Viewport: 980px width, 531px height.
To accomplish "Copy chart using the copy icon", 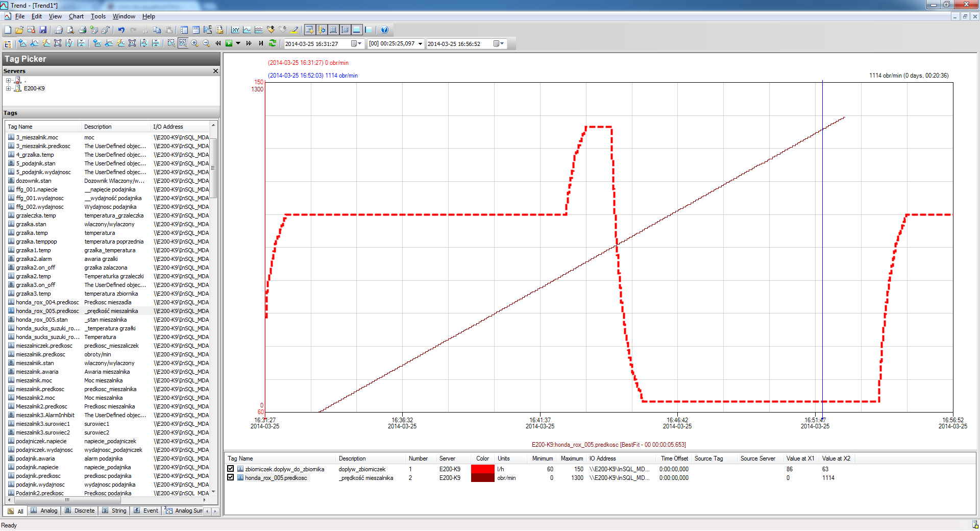I will [x=157, y=30].
